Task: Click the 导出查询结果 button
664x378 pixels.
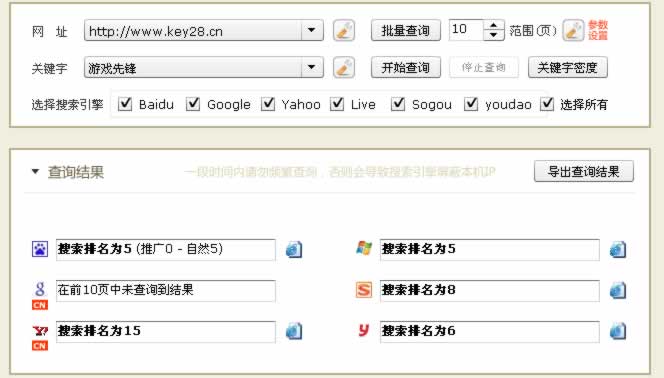Action: [584, 171]
